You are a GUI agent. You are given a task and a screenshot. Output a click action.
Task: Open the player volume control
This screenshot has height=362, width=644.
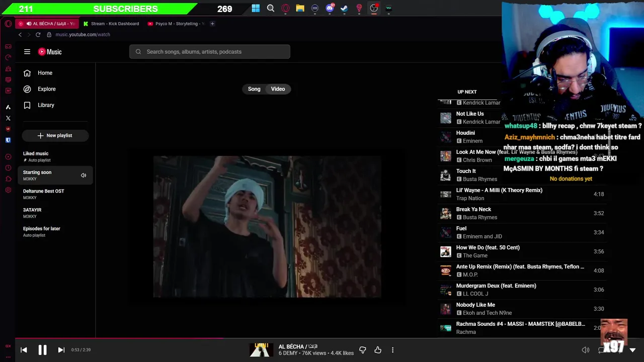coord(586,350)
